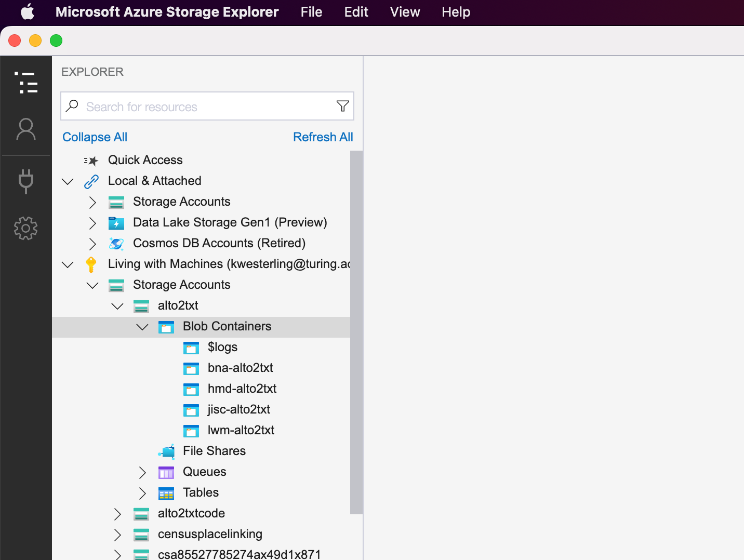744x560 pixels.
Task: Collapse the Blob Containers node
Action: click(142, 327)
